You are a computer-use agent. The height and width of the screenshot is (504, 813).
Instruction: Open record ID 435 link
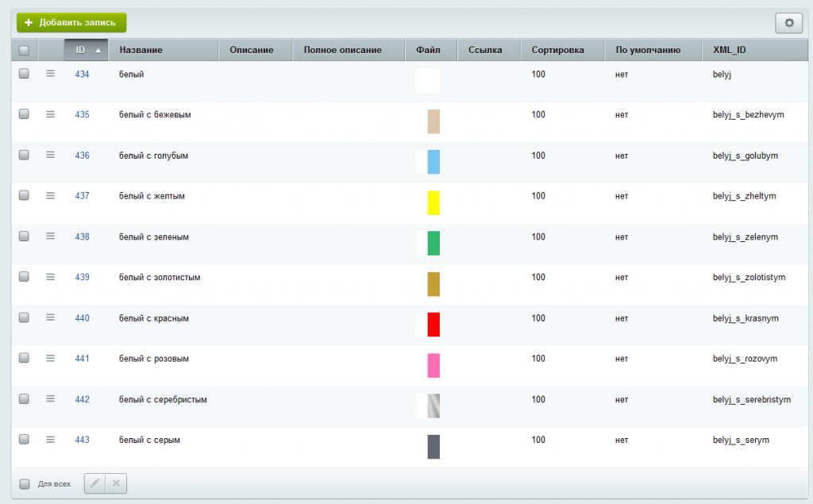82,114
